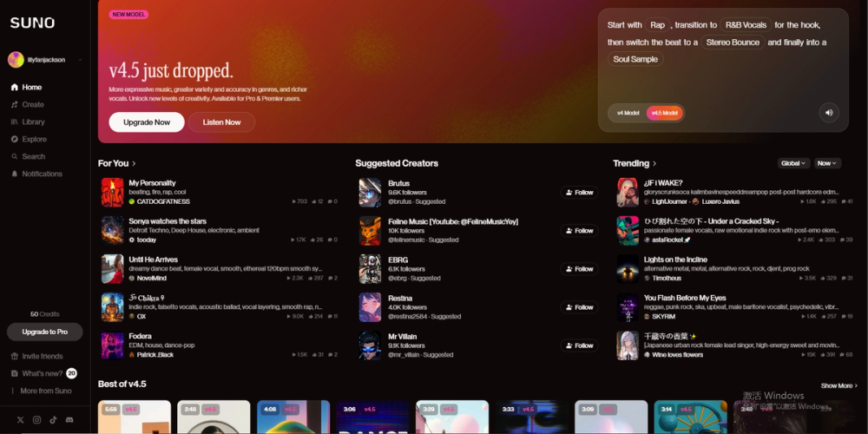This screenshot has height=434, width=868.
Task: Open Mr Villain avatar image
Action: pyautogui.click(x=370, y=345)
